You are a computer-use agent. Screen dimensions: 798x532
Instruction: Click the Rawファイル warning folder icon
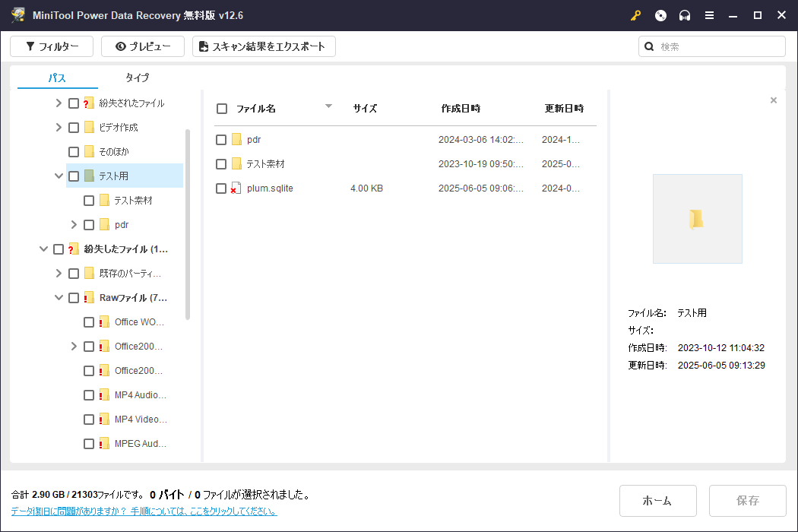(89, 298)
